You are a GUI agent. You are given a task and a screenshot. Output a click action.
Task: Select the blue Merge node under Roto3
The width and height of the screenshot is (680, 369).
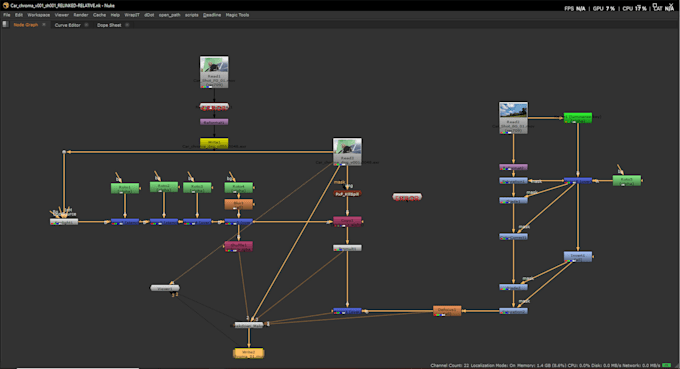(197, 222)
